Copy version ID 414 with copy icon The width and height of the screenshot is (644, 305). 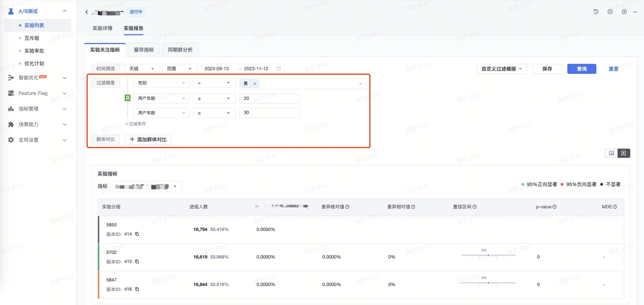tap(137, 234)
